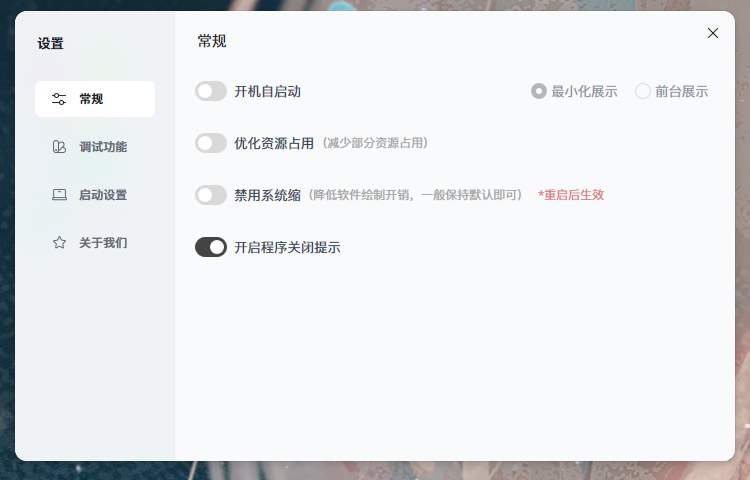Click the sliders icon beside 常规
The height and width of the screenshot is (480, 750).
[59, 99]
